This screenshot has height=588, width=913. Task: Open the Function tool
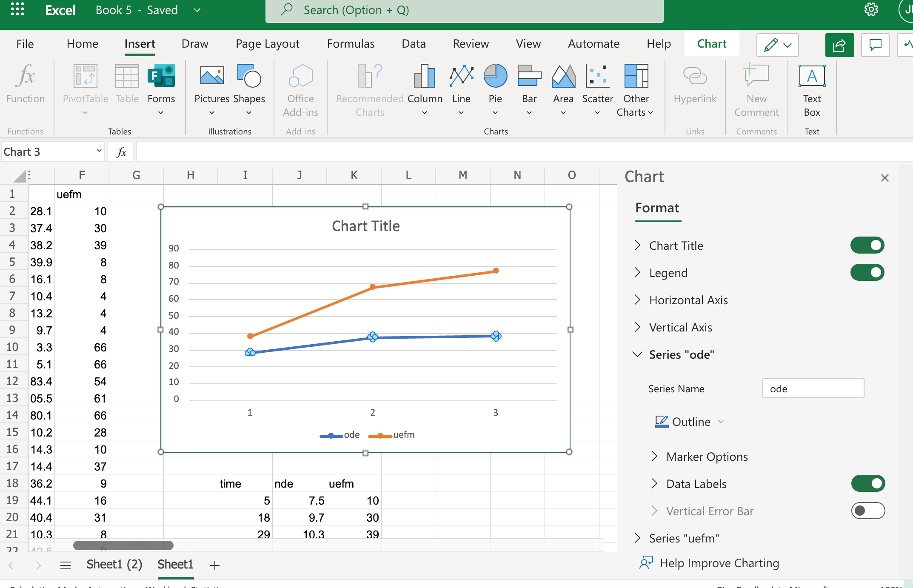click(26, 85)
